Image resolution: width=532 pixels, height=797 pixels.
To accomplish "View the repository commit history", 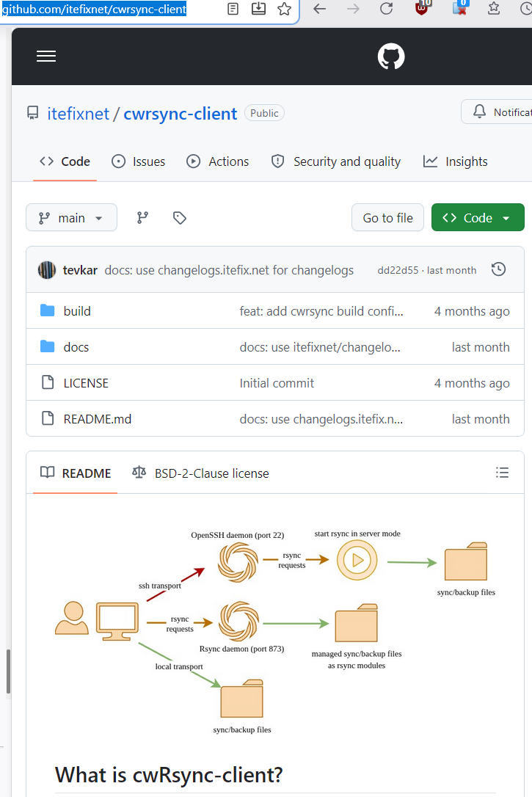I will (x=498, y=269).
